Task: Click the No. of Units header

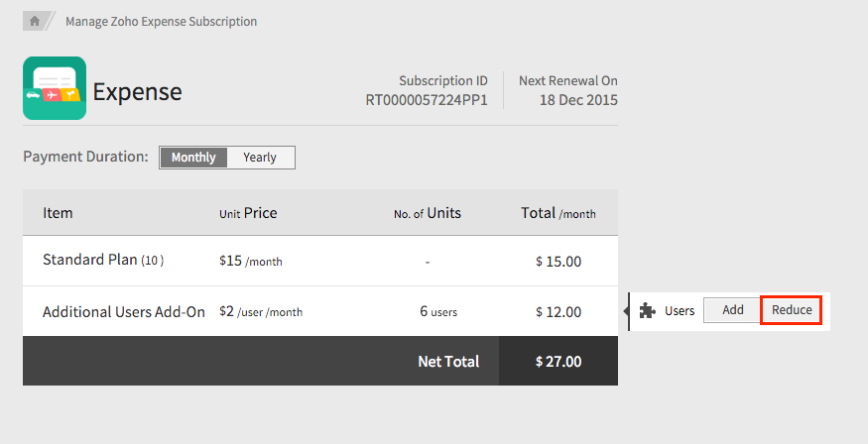Action: click(x=427, y=213)
